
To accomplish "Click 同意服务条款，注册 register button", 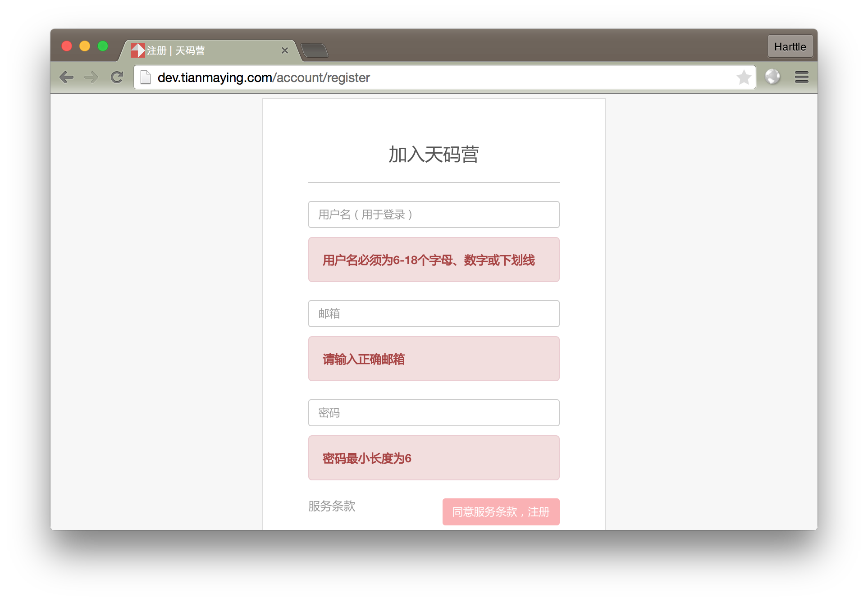I will click(501, 512).
